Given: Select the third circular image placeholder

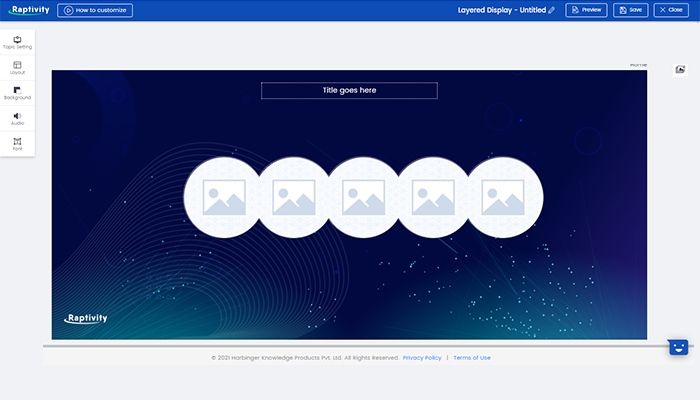Looking at the screenshot, I should (x=363, y=197).
